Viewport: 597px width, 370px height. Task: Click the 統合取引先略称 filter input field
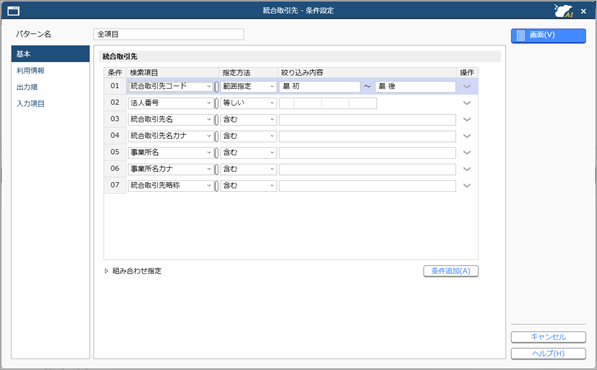click(x=367, y=186)
